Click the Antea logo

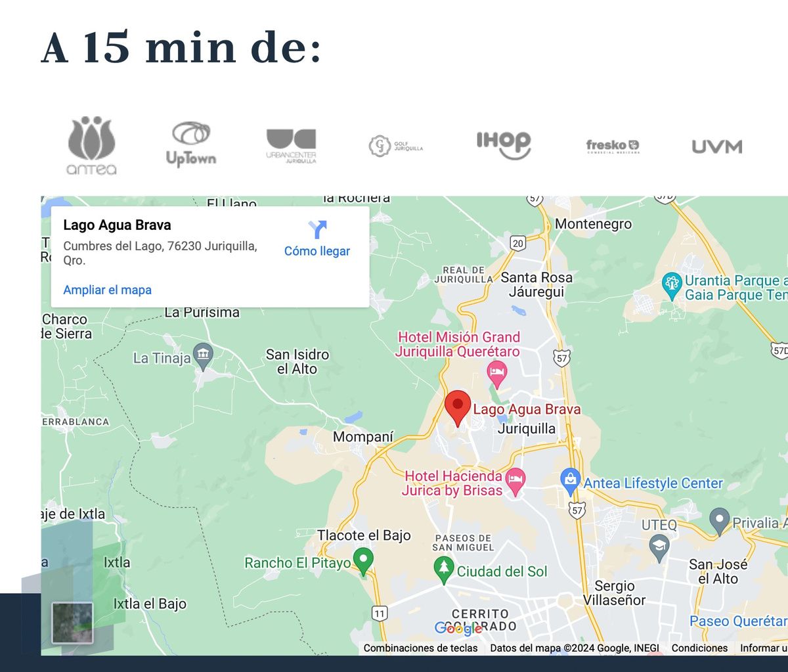coord(92,145)
